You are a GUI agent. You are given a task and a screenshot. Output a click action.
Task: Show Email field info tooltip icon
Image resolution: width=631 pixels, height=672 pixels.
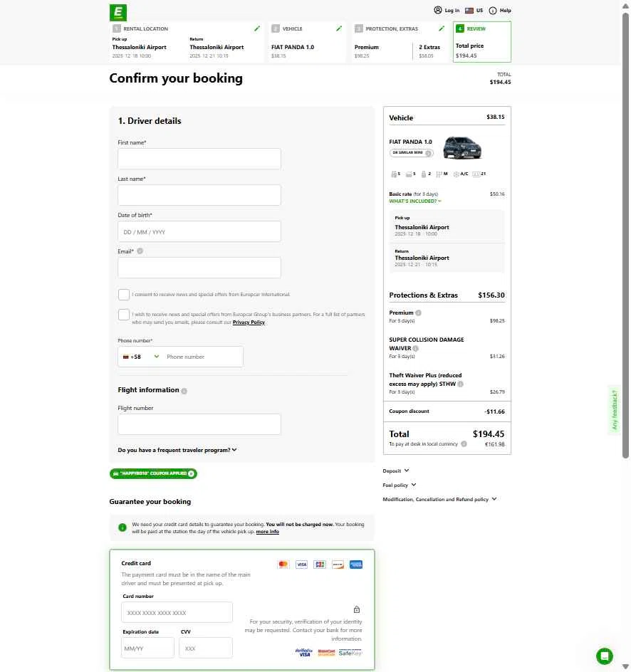point(140,251)
